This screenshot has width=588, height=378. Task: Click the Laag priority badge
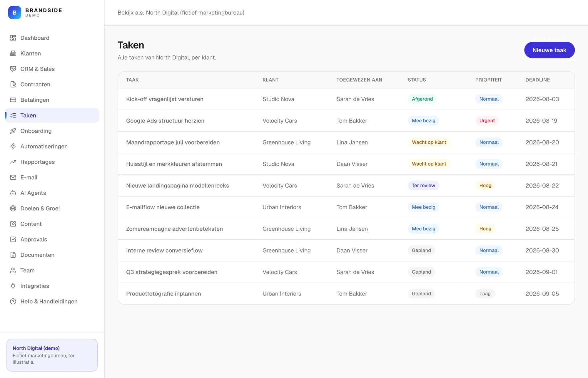[485, 294]
